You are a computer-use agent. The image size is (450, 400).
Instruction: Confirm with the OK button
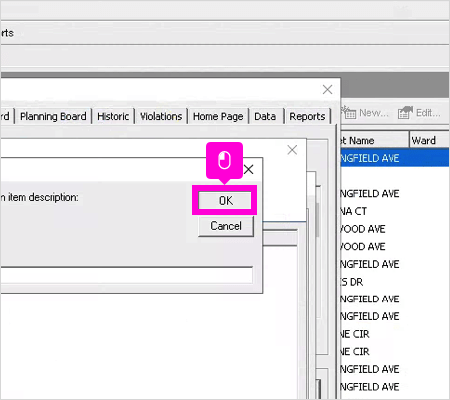tap(226, 200)
